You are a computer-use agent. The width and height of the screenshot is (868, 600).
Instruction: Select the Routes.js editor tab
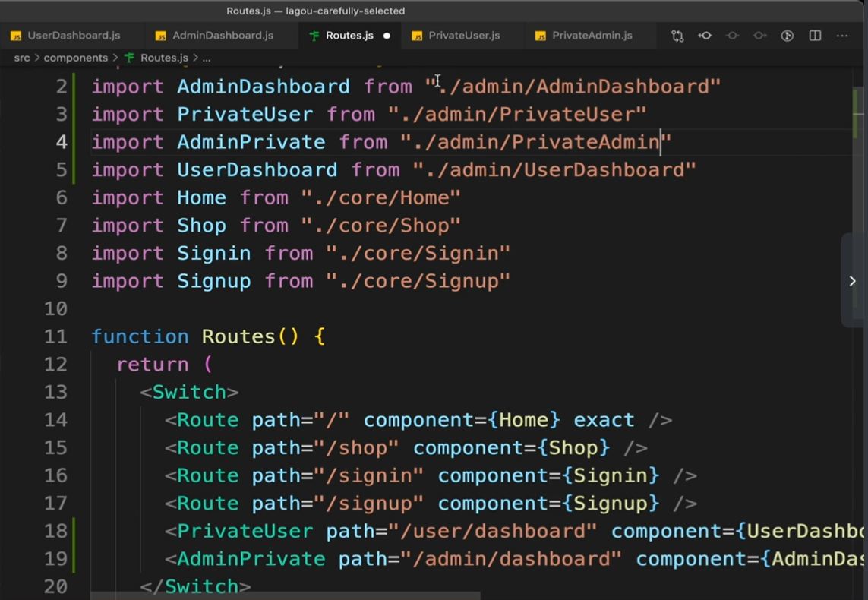pyautogui.click(x=350, y=36)
